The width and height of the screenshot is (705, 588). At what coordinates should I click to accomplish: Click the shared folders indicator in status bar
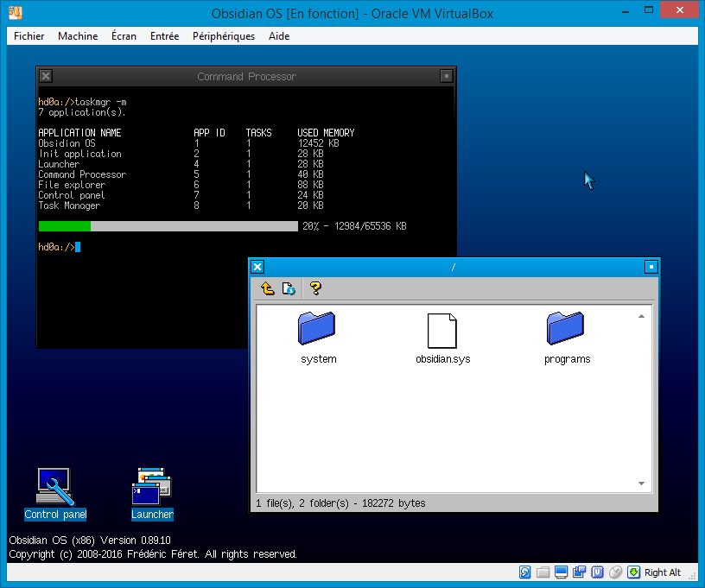[x=543, y=572]
